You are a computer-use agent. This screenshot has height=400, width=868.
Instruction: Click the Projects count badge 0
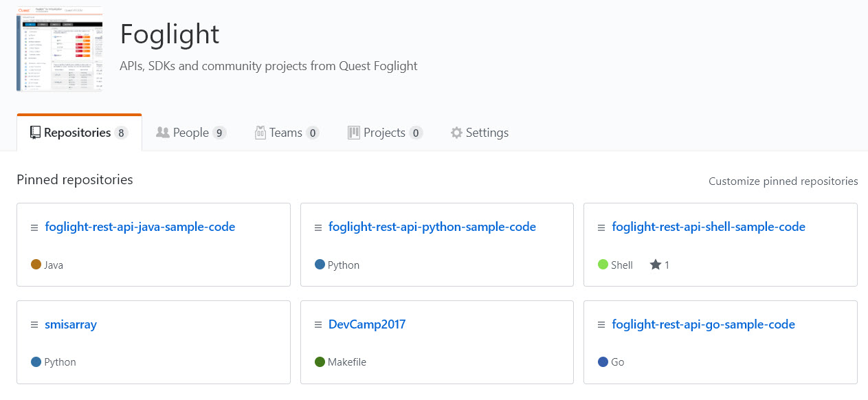[x=416, y=133]
